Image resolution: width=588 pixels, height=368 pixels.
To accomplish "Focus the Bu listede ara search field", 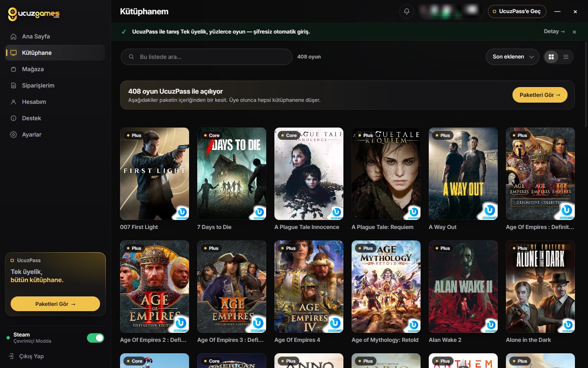I will [x=206, y=57].
